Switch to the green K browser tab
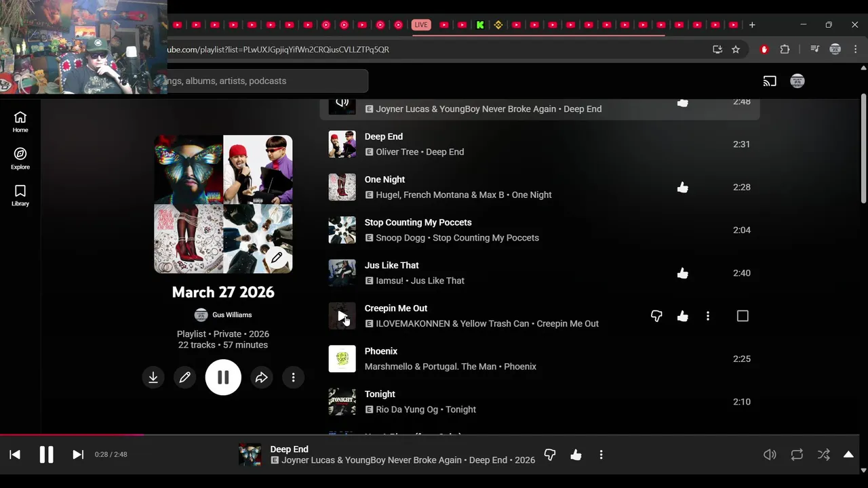 [x=480, y=25]
